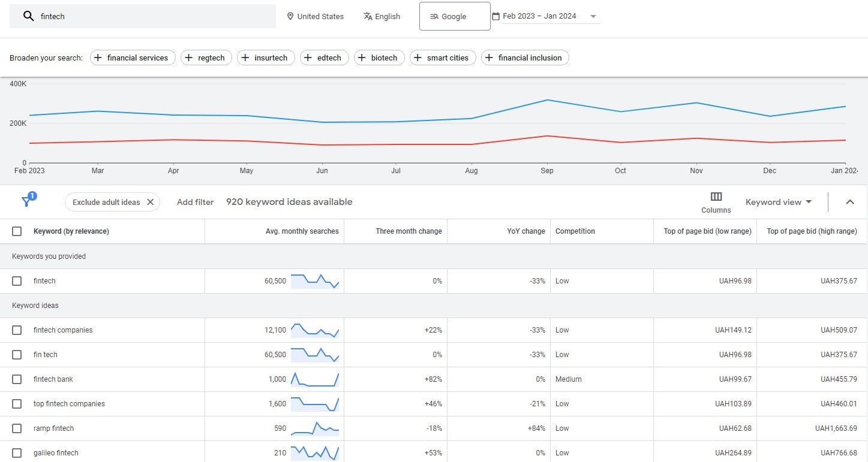The image size is (868, 462).
Task: Open the Keyword view dropdown
Action: [x=779, y=202]
